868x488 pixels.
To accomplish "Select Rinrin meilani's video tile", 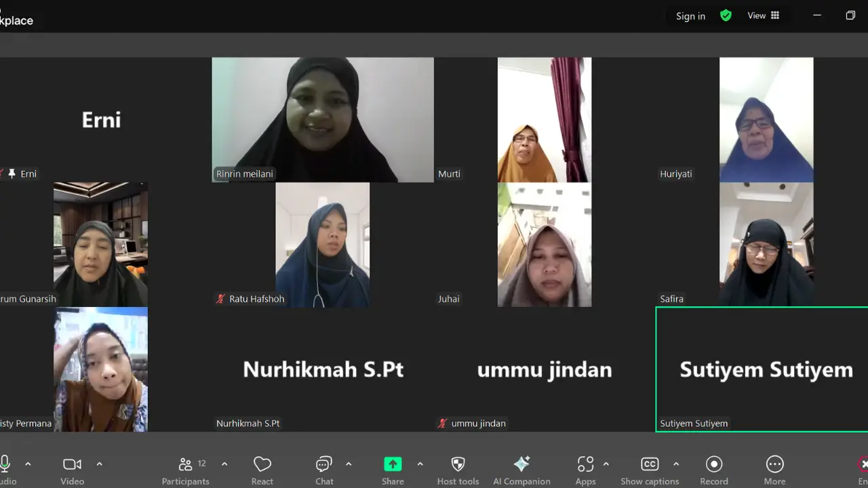I will point(322,119).
